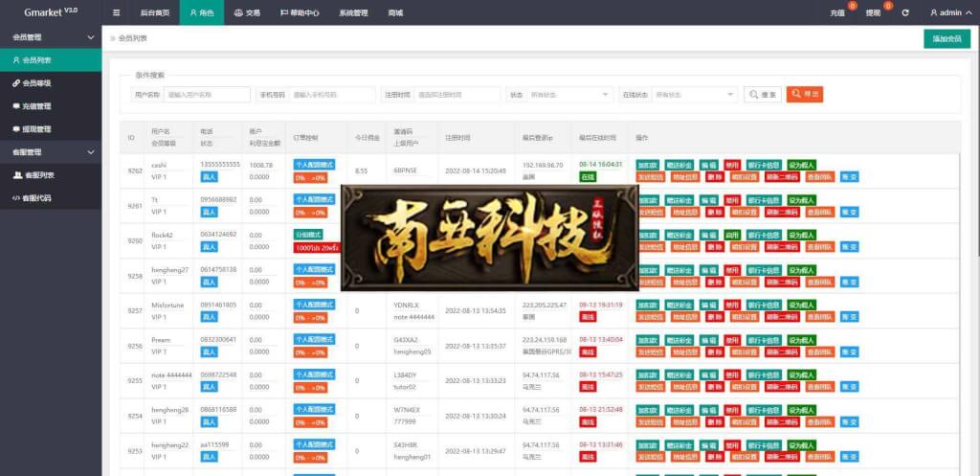Expand the admin user dropdown

pos(950,12)
